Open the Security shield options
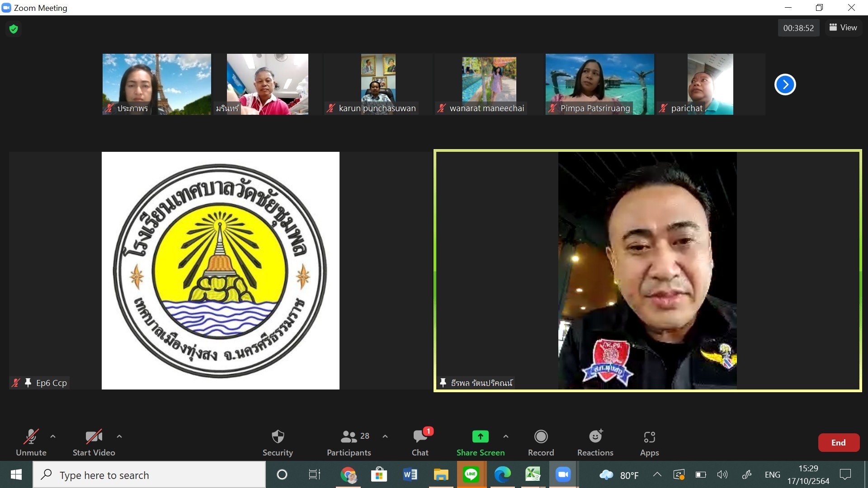The height and width of the screenshot is (488, 868). 278,436
